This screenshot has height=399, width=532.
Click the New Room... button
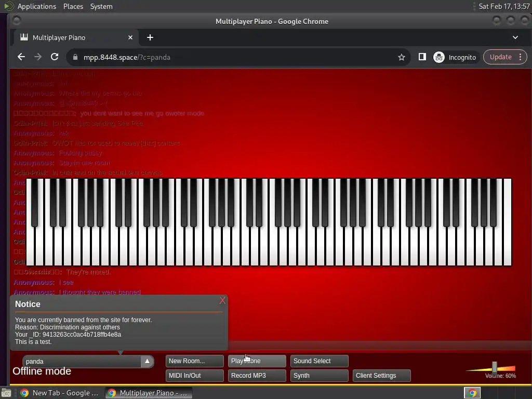(x=194, y=361)
